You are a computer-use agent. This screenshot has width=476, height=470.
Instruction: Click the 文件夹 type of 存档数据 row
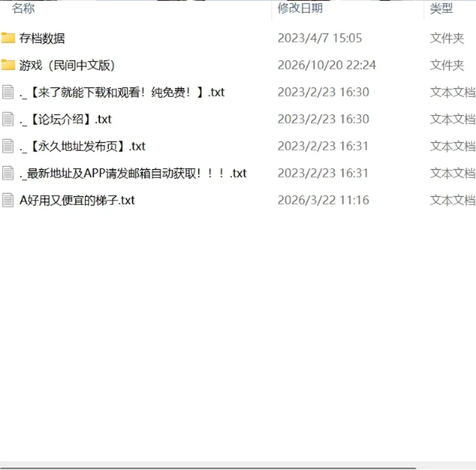(447, 38)
